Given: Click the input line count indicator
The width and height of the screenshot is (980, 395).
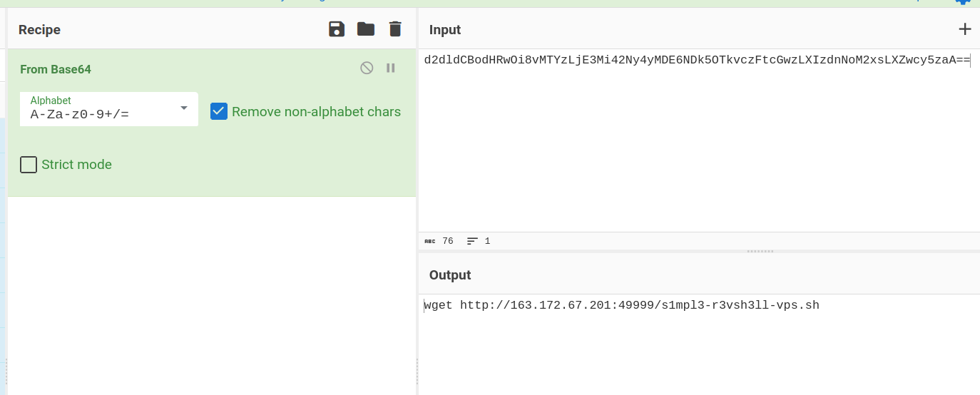Looking at the screenshot, I should [479, 242].
